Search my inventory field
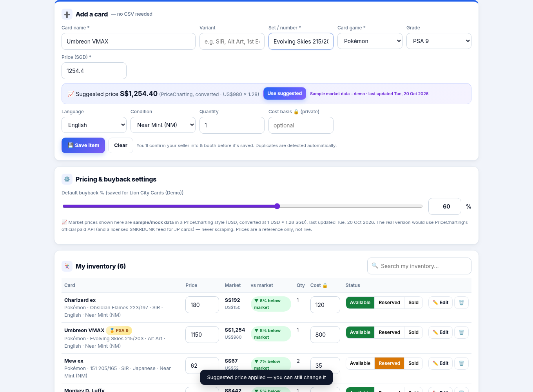 (419, 266)
